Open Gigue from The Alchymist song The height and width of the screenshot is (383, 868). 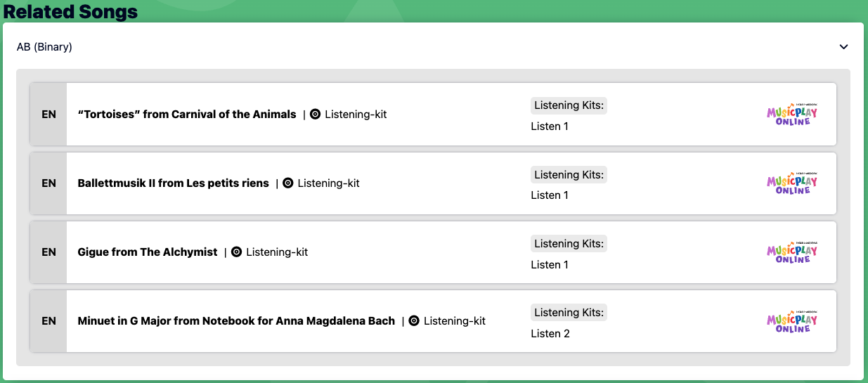click(x=148, y=252)
